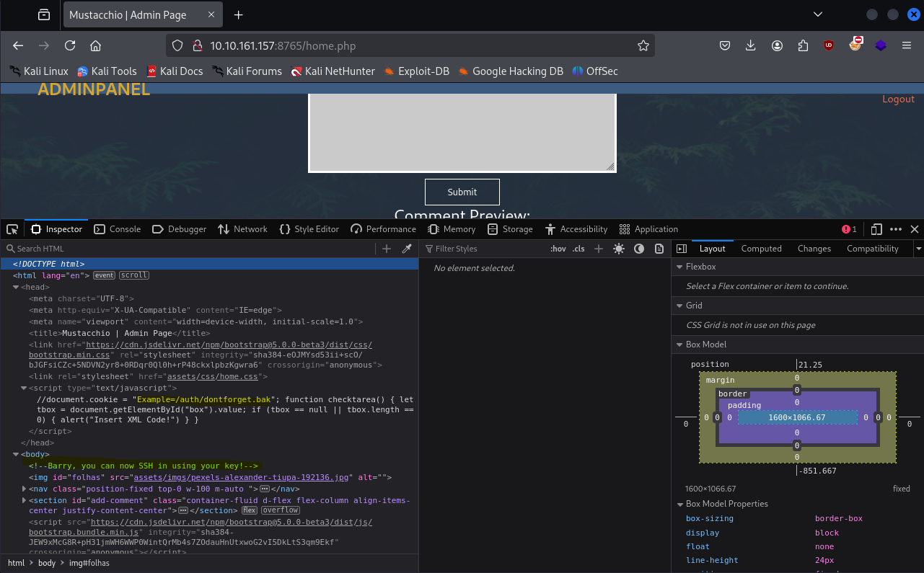Switch to the Computed sidebar tab

pos(761,249)
